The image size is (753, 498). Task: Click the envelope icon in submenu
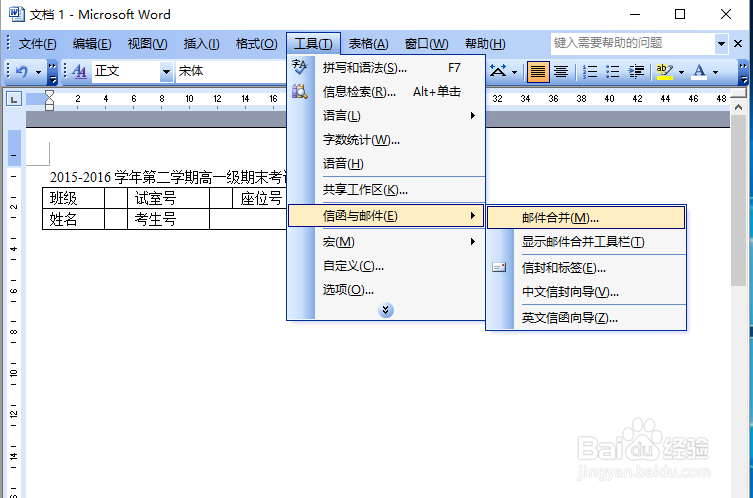point(499,267)
